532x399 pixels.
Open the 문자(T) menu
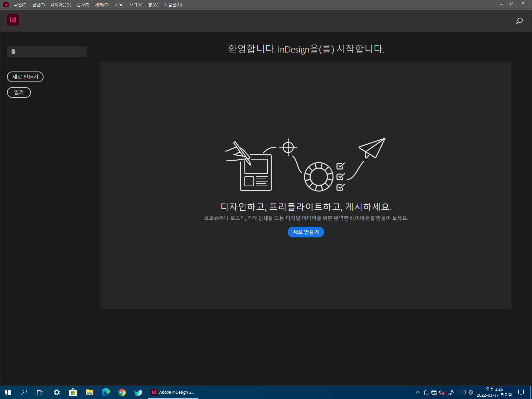point(83,5)
